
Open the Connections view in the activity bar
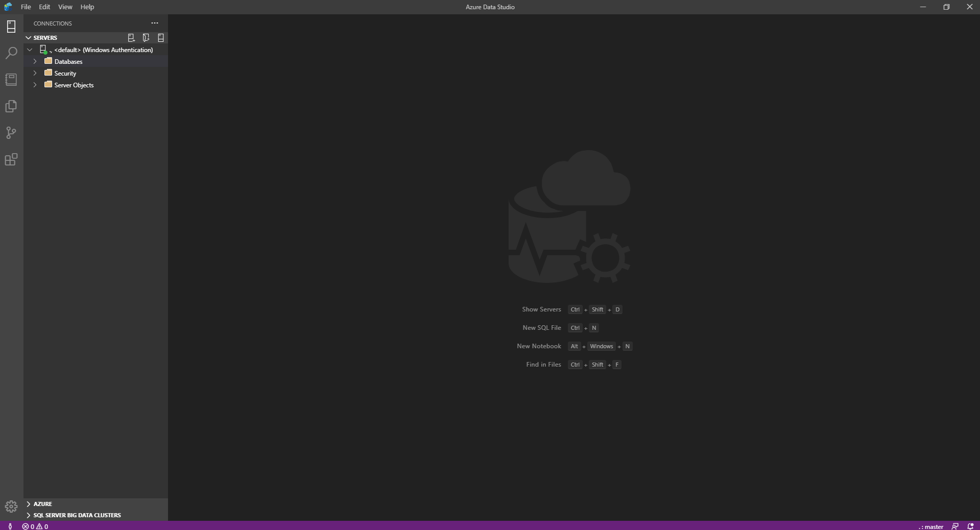click(11, 27)
